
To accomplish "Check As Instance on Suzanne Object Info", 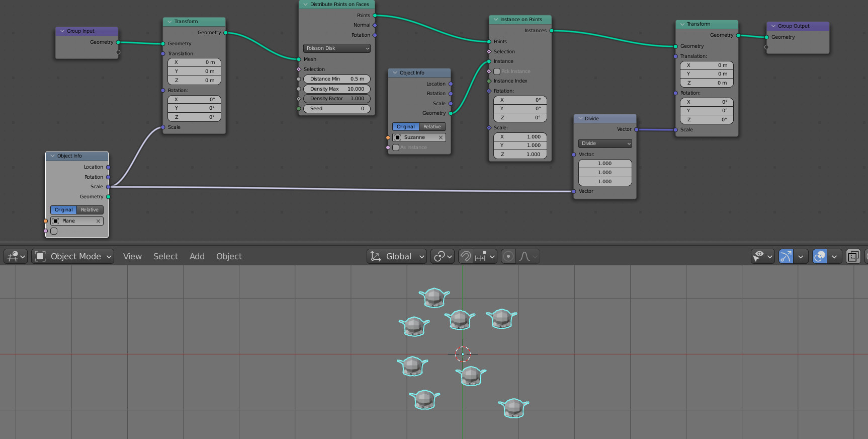I will coord(396,148).
